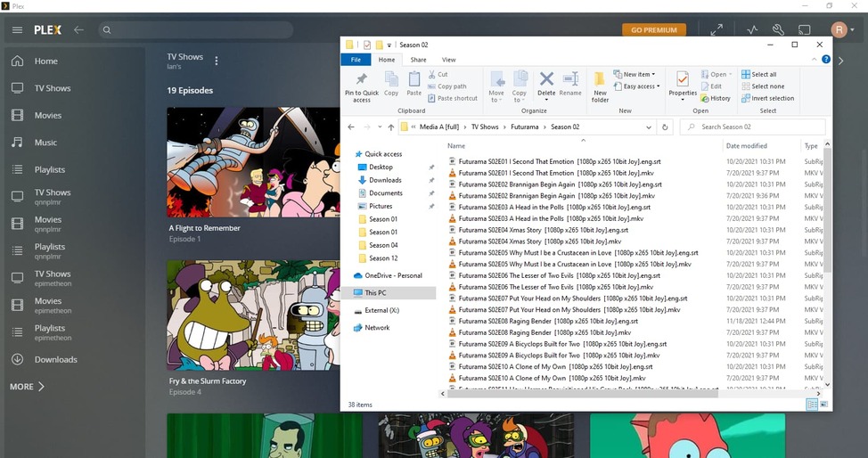Click the Edit ribbon button
Image resolution: width=868 pixels, height=458 pixels.
711,86
